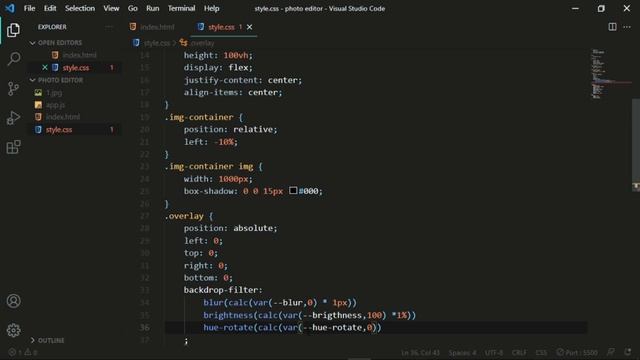
Task: Click the 'backdrop-filter:' property text
Action: pyautogui.click(x=223, y=290)
